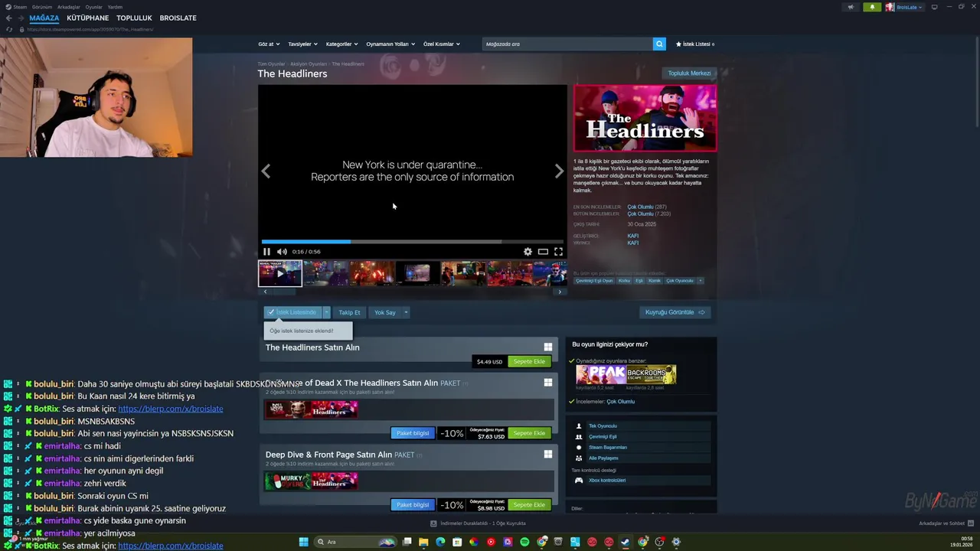Mute the trailer volume icon
Viewport: 980px width, 551px height.
coord(282,252)
